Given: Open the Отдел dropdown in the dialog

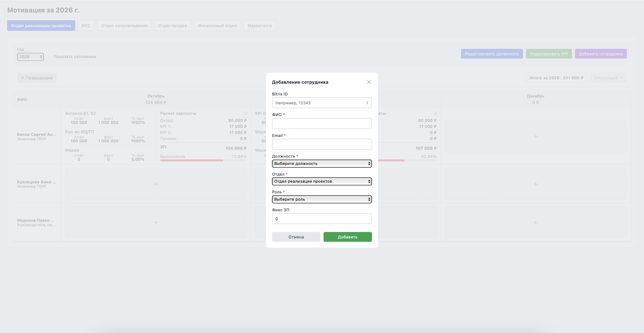Looking at the screenshot, I should [322, 181].
